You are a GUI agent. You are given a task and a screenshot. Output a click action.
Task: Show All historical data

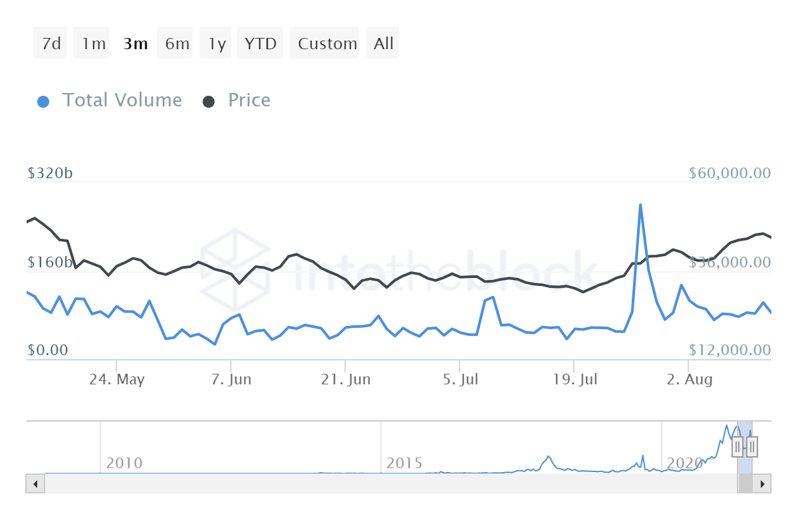[x=383, y=43]
